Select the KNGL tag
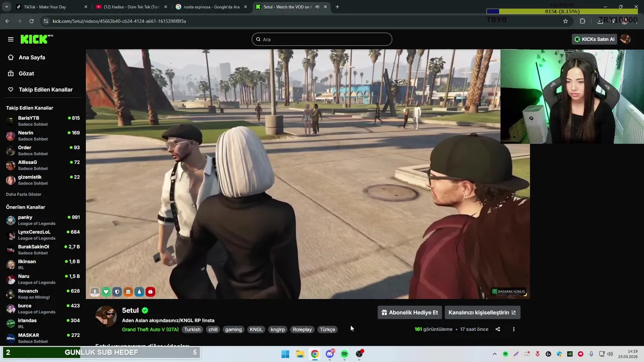Viewport: 644px width, 362px height. pyautogui.click(x=256, y=329)
